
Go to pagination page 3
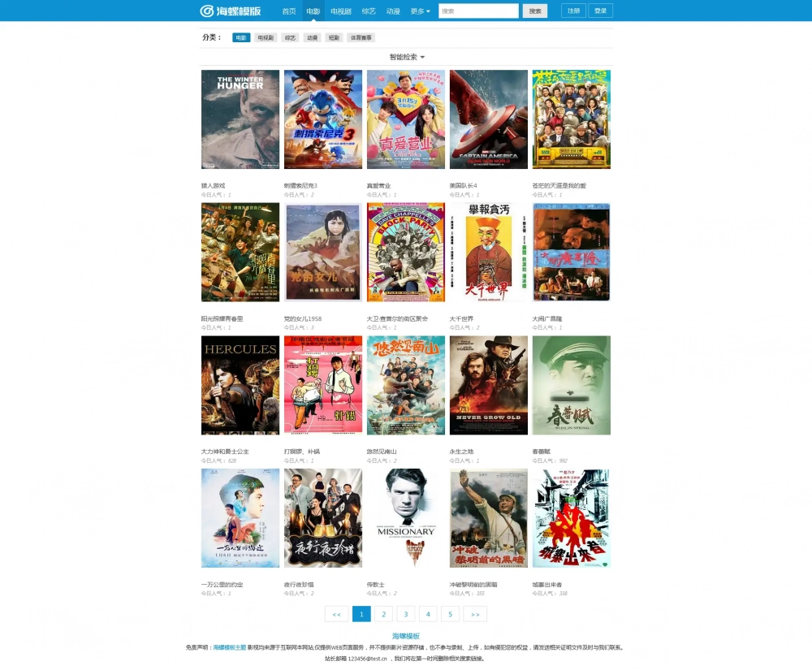click(x=406, y=614)
